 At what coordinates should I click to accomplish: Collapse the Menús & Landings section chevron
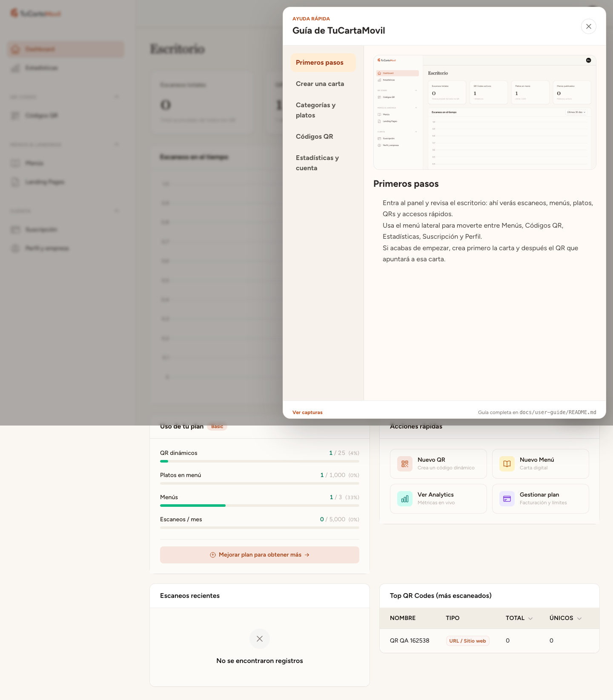(117, 145)
